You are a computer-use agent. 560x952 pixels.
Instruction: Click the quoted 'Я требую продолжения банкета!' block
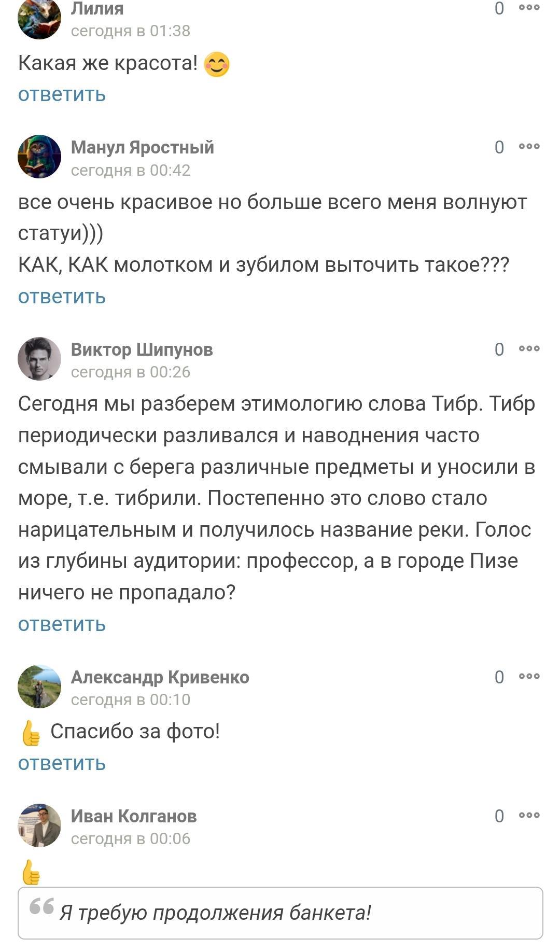click(280, 913)
